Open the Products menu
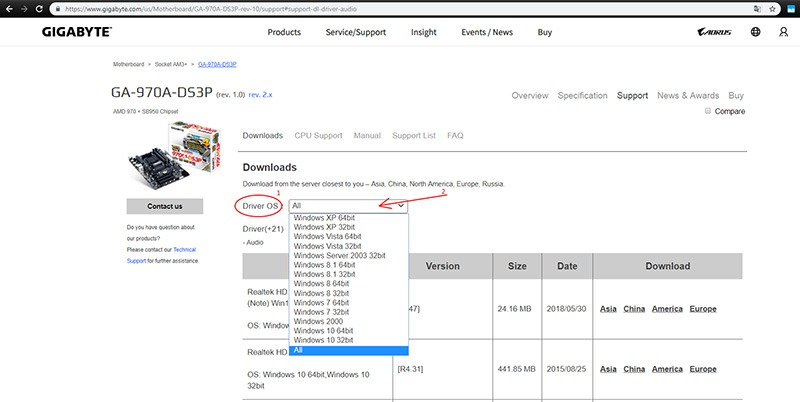Viewport: 800px width, 402px height. click(x=284, y=32)
